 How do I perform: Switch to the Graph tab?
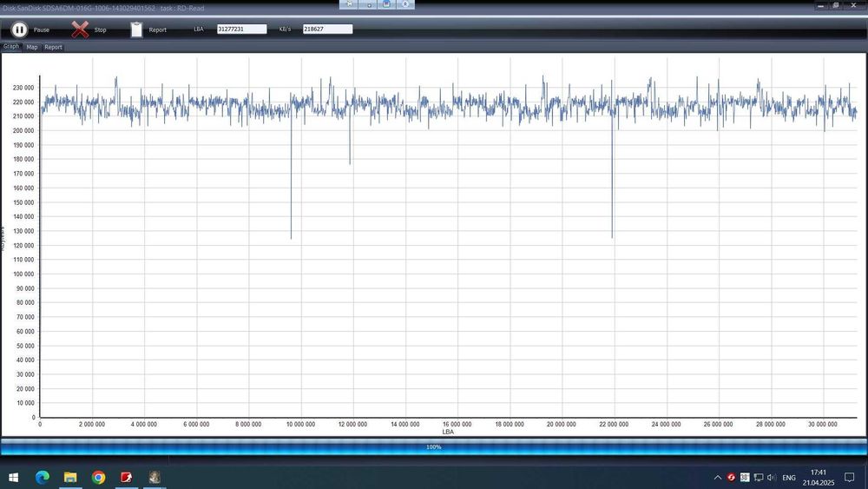[11, 47]
